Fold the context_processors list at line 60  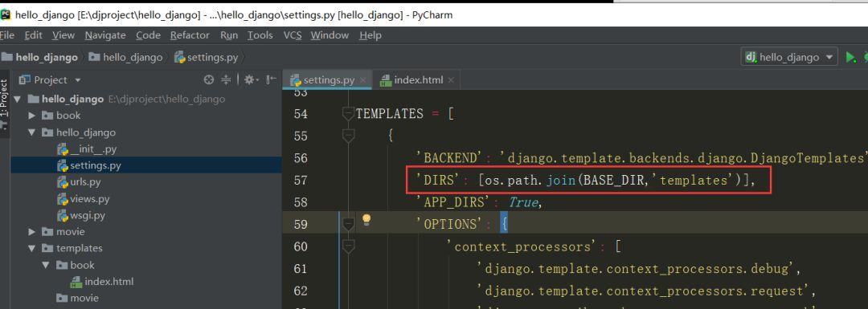[348, 246]
